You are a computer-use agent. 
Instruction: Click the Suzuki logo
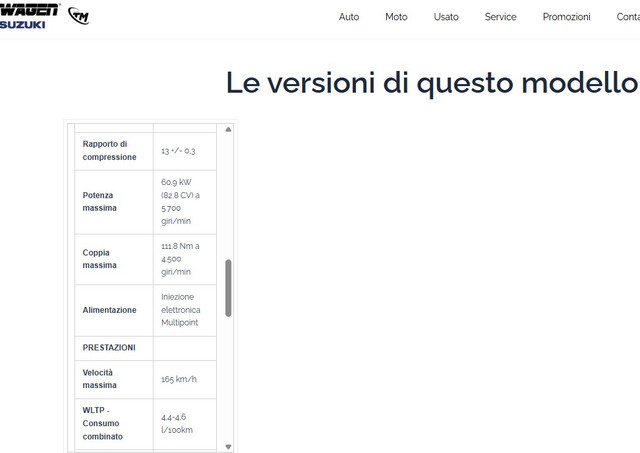(x=22, y=24)
